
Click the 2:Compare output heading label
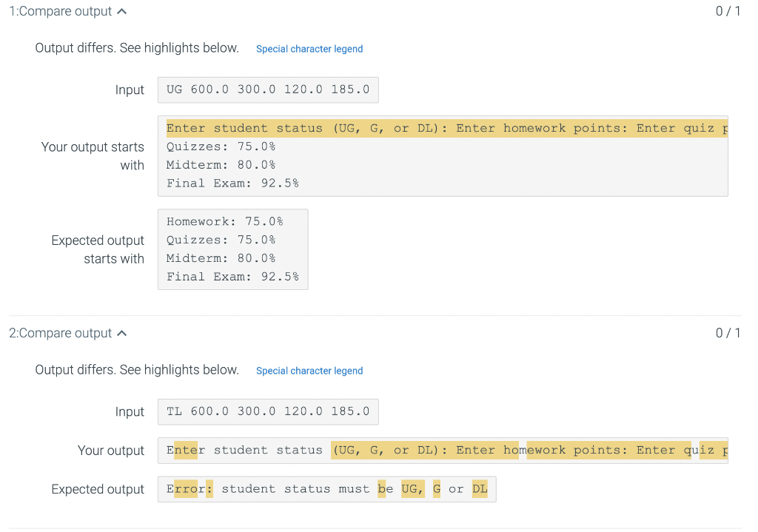[63, 332]
